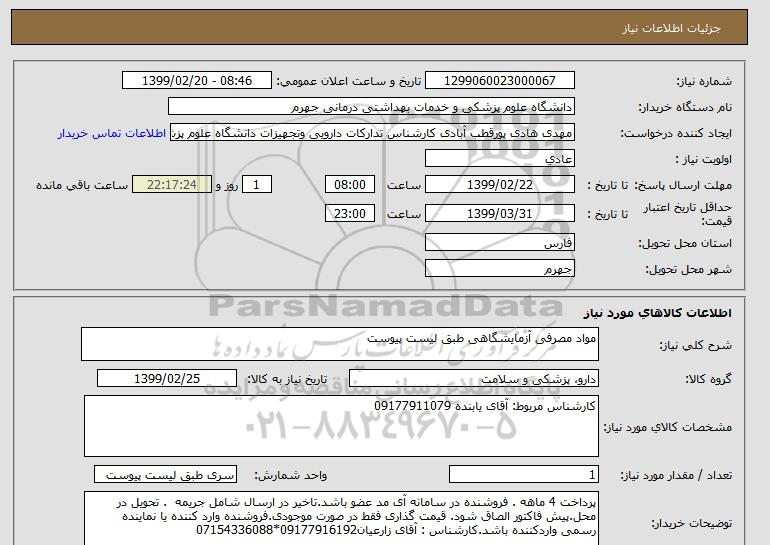Click the text ساعت باقی مانده
Image resolution: width=770 pixels, height=545 pixels.
click(82, 185)
